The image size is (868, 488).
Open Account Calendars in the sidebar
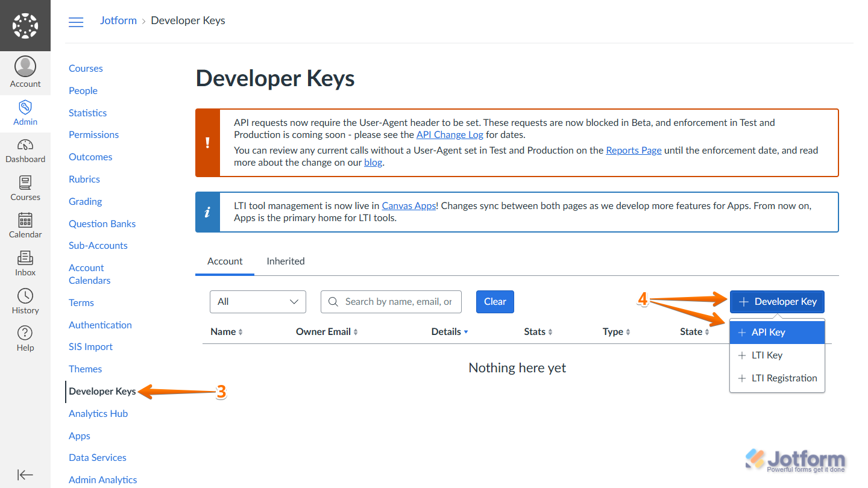pyautogui.click(x=89, y=274)
